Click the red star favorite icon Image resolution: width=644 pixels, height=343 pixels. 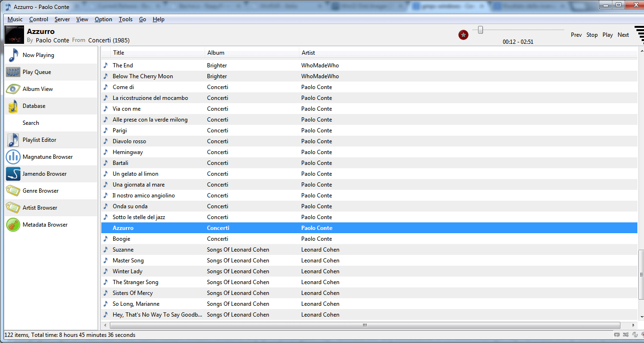click(463, 35)
